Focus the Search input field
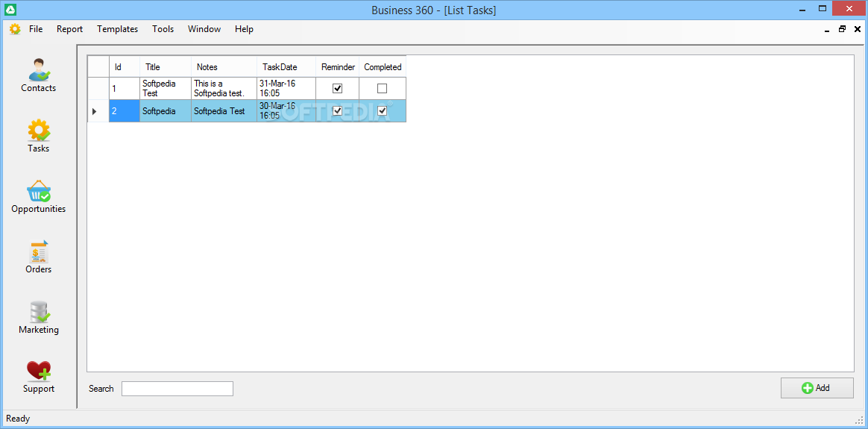 [x=177, y=389]
